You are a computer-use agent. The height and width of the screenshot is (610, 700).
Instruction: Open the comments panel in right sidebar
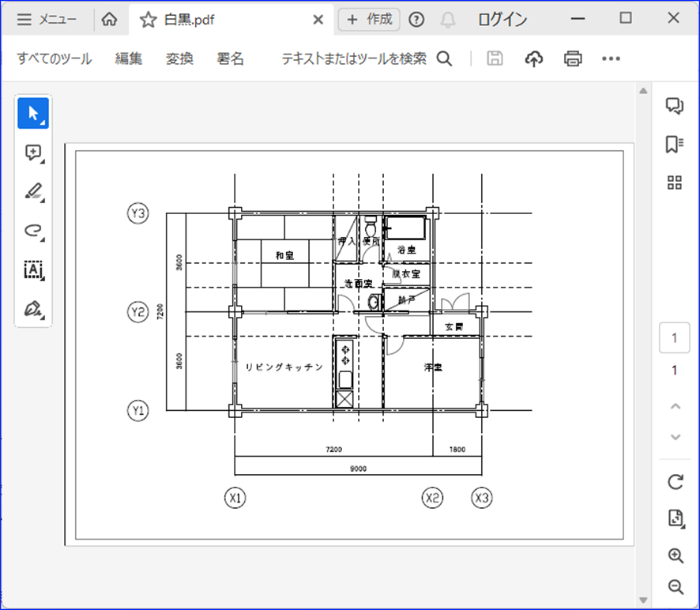click(x=674, y=106)
